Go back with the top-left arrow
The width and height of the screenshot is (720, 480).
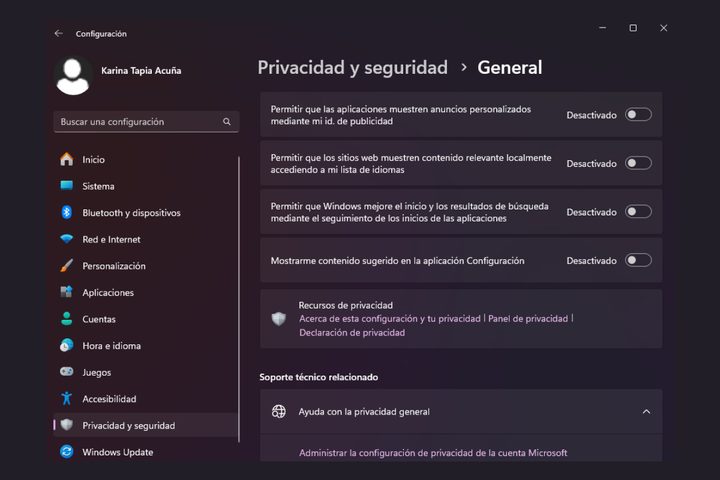tap(58, 33)
